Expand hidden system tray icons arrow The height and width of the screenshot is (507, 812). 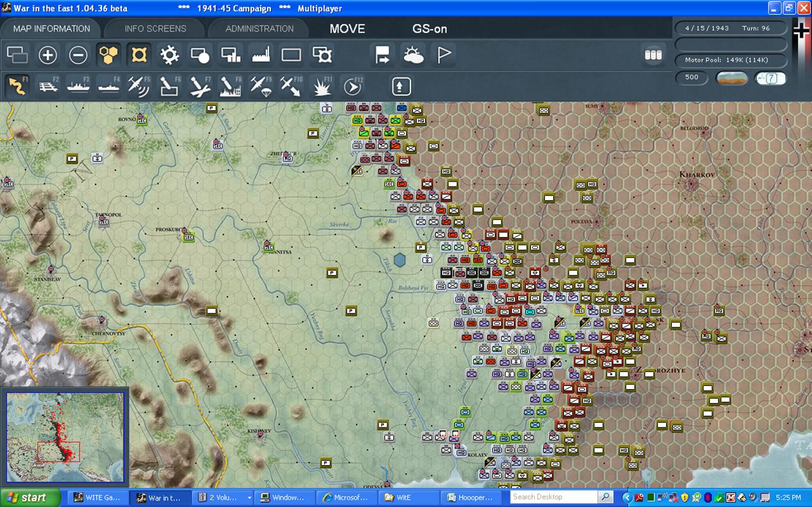(627, 497)
